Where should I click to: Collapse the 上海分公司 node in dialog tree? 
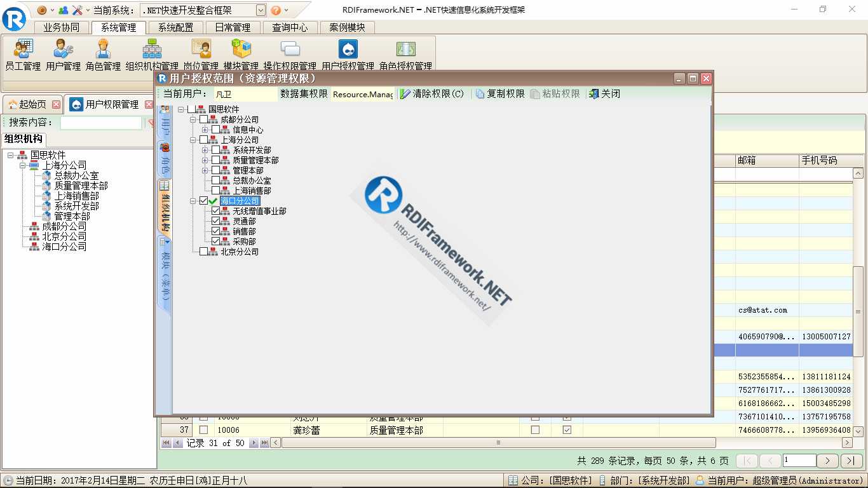pyautogui.click(x=193, y=140)
